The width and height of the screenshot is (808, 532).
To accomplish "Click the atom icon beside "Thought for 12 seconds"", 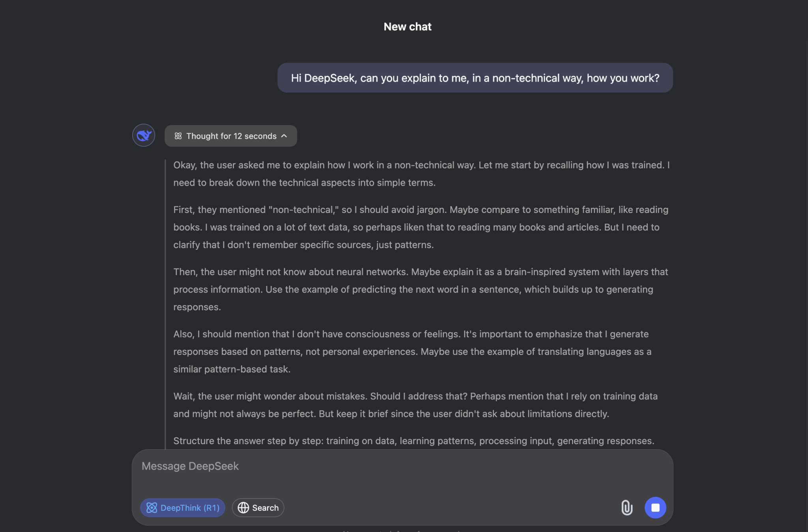I will pos(179,136).
